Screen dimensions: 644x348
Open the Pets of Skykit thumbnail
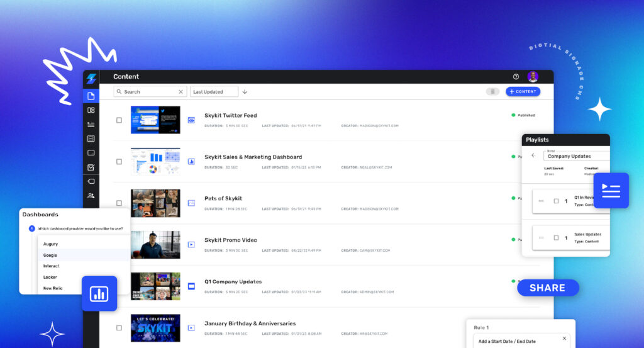155,203
